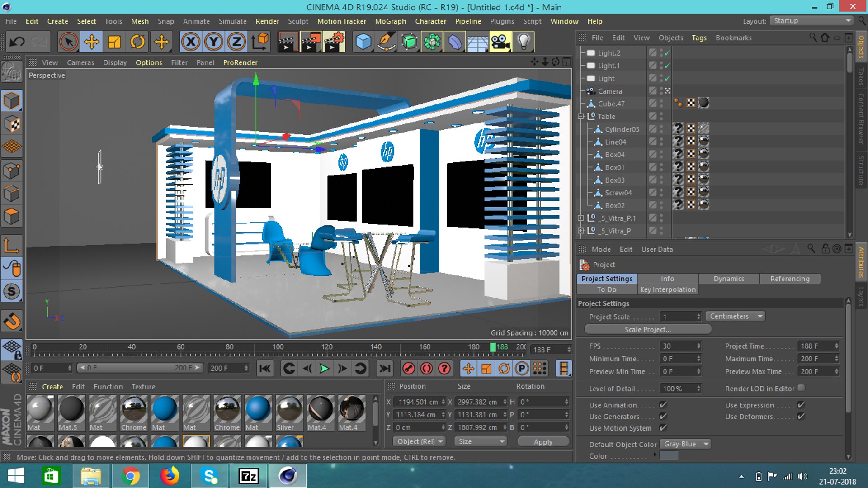The image size is (868, 488).
Task: Toggle X axis lock
Action: pyautogui.click(x=190, y=42)
